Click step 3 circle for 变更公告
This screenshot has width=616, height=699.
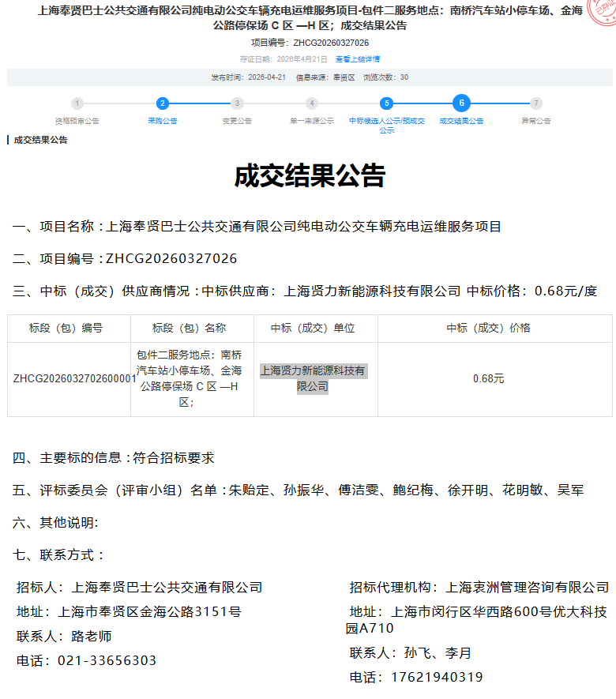237,103
